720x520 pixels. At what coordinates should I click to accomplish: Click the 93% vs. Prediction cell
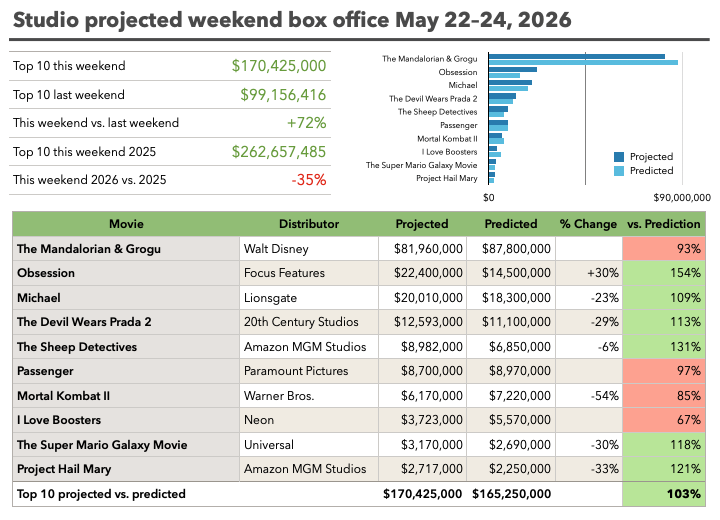(x=664, y=249)
